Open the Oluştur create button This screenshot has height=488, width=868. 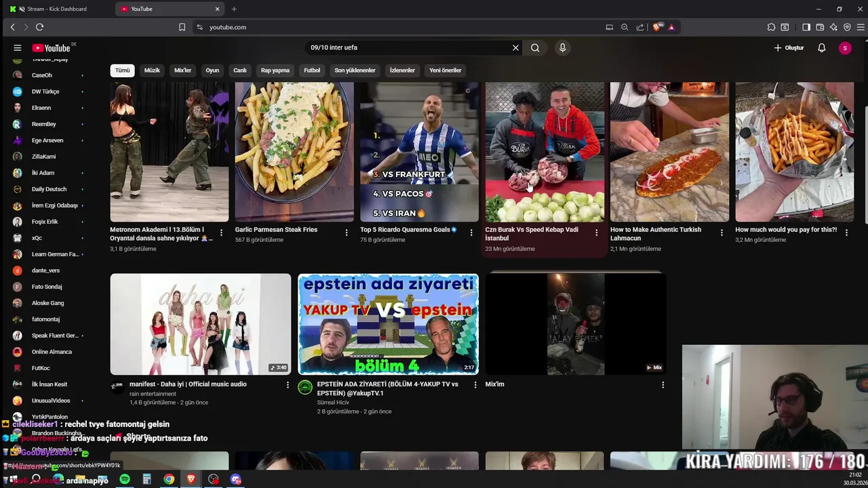(x=789, y=47)
